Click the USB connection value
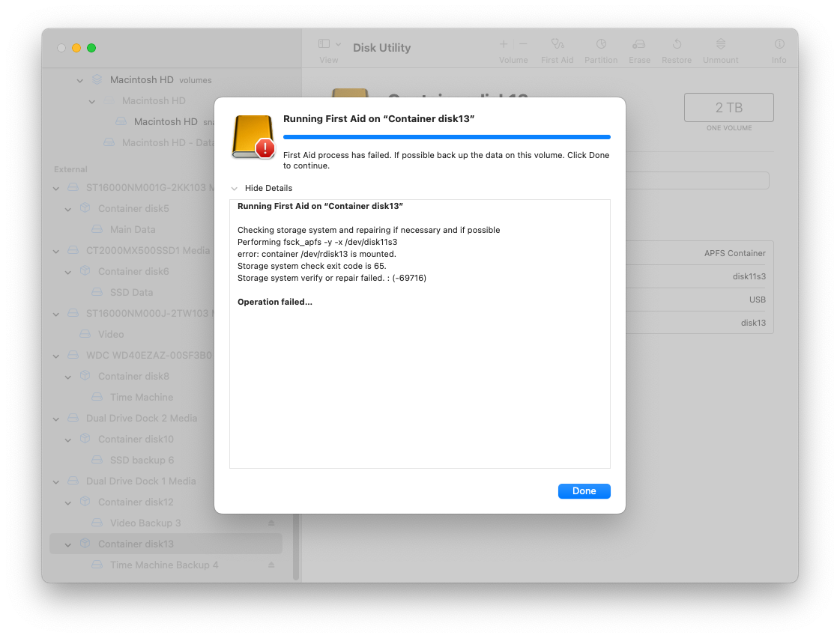The height and width of the screenshot is (638, 840). point(757,300)
